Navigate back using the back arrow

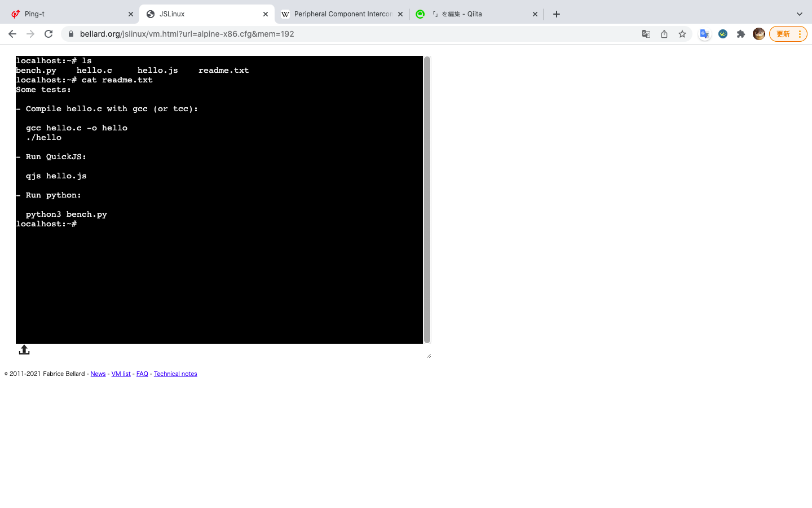[12, 34]
